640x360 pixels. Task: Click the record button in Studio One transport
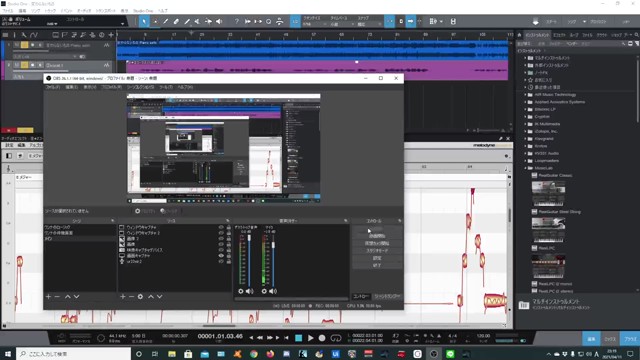pyautogui.click(x=322, y=338)
